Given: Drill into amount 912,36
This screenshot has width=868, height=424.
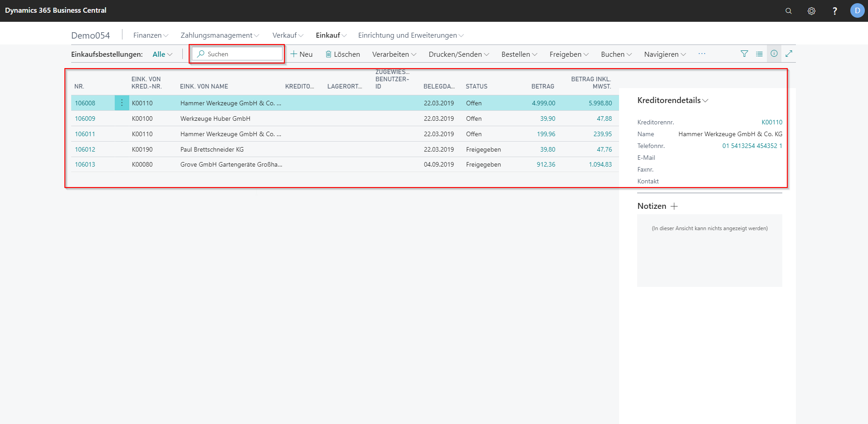Looking at the screenshot, I should pyautogui.click(x=546, y=164).
